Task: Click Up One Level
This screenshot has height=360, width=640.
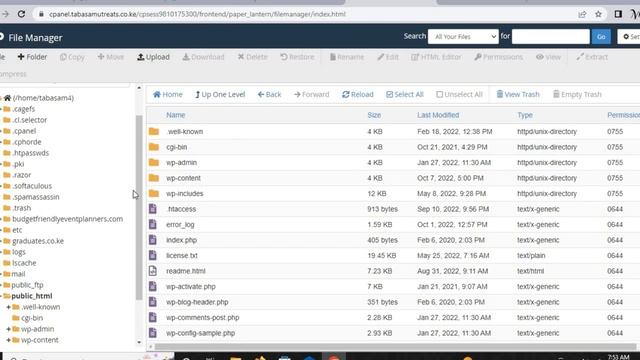Action: (x=220, y=94)
